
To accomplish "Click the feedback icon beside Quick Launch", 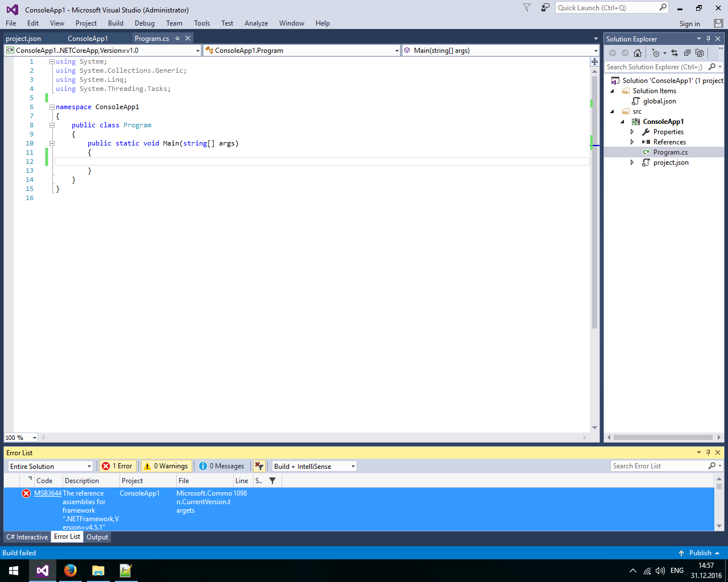I will click(x=545, y=7).
